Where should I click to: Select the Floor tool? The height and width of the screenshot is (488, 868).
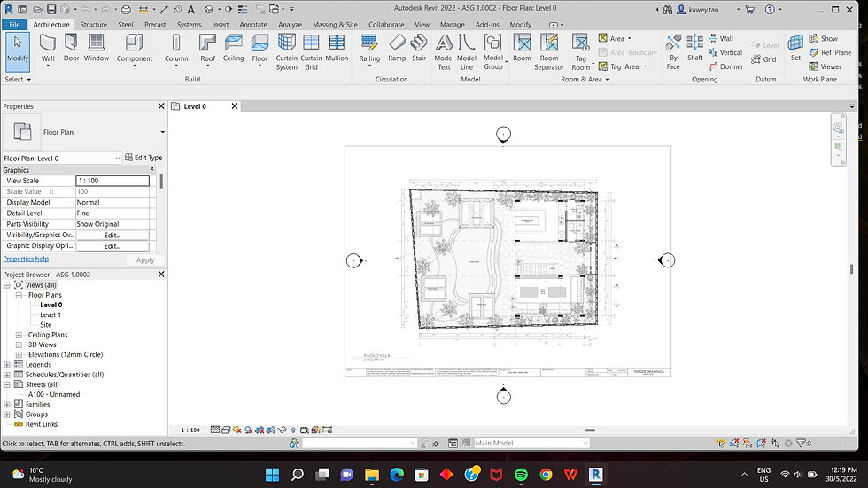point(259,49)
